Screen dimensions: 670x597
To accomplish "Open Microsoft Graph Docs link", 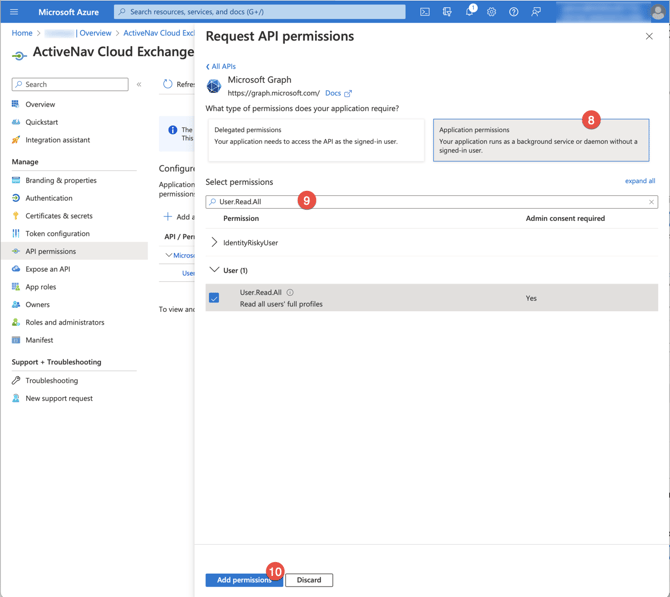I will 333,93.
